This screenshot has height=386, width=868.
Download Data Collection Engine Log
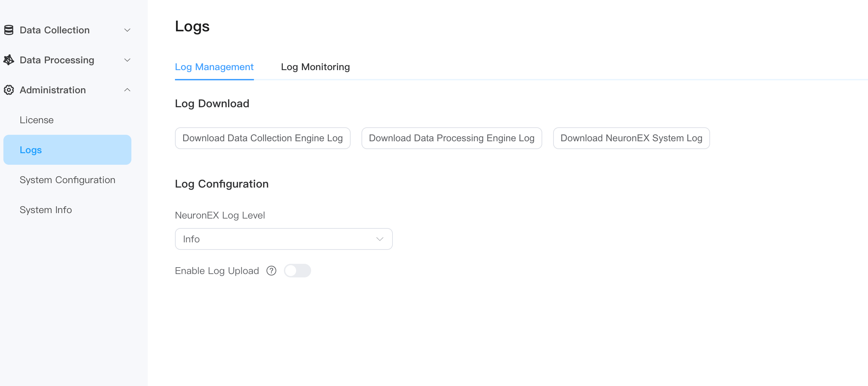tap(262, 138)
